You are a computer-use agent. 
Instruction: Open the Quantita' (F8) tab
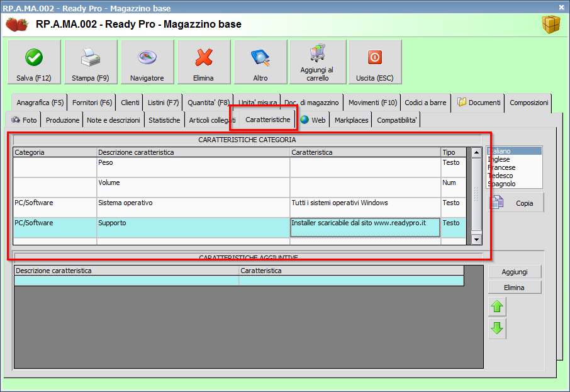pyautogui.click(x=208, y=103)
